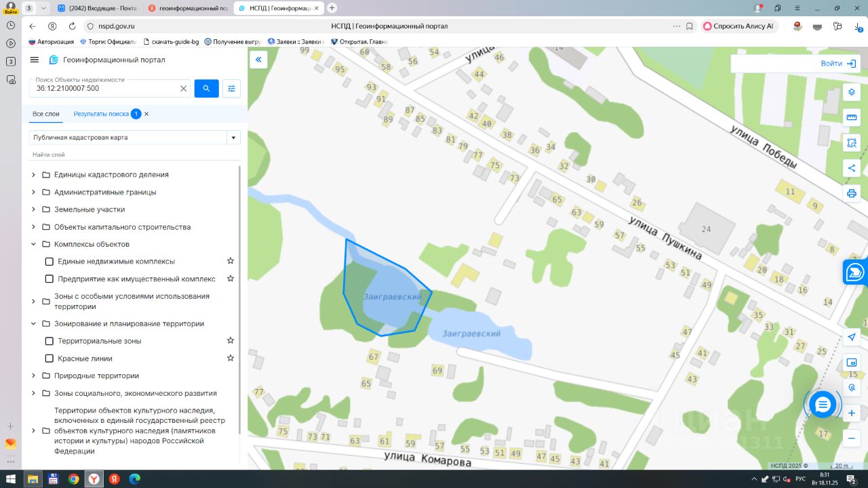
Task: Click the blue search magnifier button
Action: coord(207,88)
